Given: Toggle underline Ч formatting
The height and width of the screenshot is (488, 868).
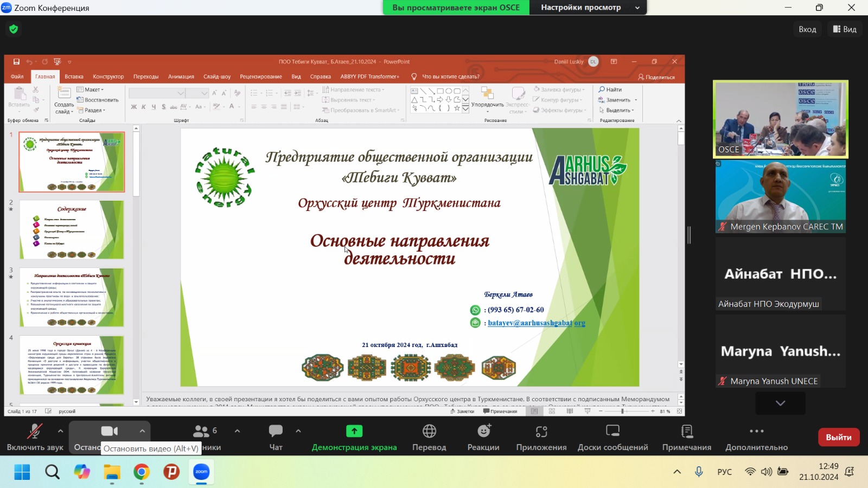Looking at the screenshot, I should pos(154,107).
